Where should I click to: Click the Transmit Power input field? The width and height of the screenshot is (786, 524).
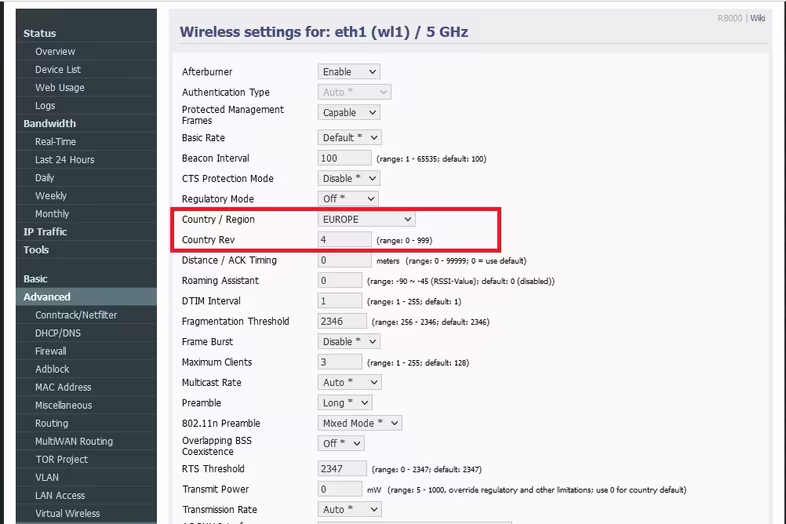coord(340,489)
